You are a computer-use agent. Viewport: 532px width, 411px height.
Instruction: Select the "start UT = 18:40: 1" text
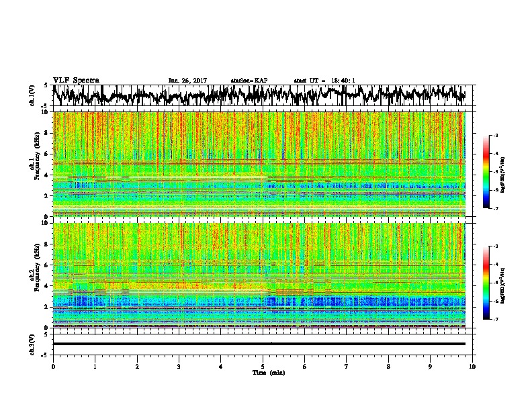tap(324, 81)
